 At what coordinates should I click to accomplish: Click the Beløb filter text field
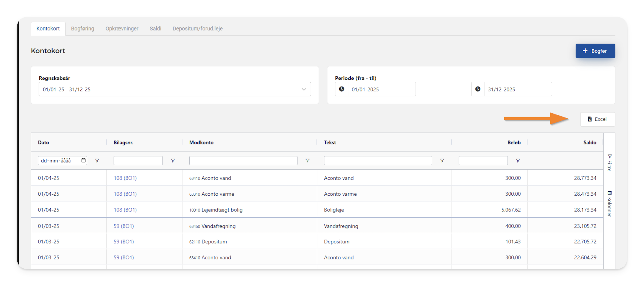pyautogui.click(x=483, y=161)
